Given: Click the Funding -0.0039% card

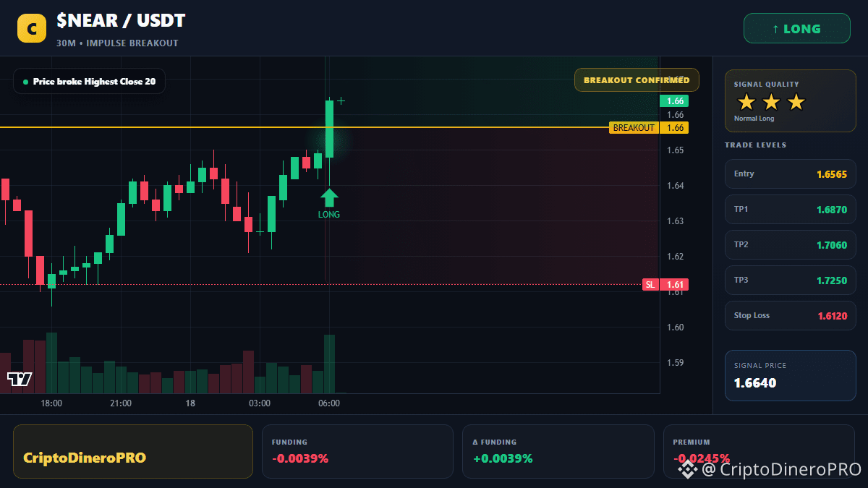Looking at the screenshot, I should tap(357, 451).
